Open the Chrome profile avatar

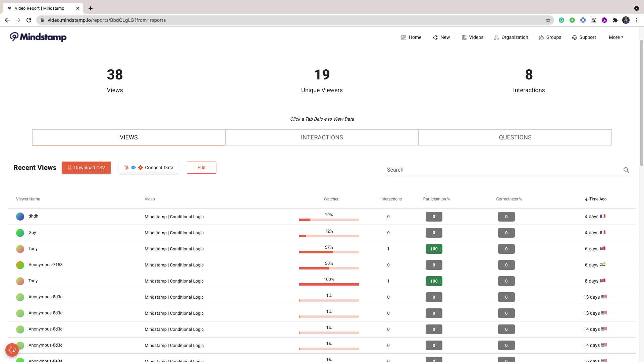tap(626, 20)
